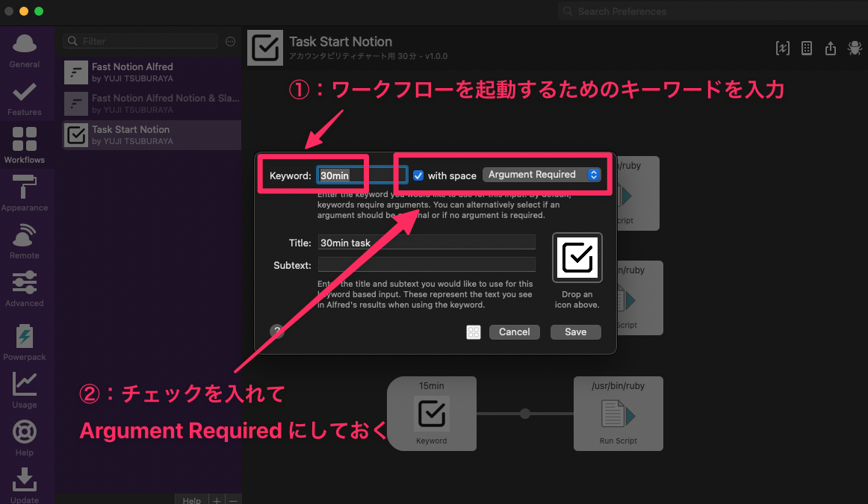Save the keyword settings
This screenshot has width=868, height=504.
pos(576,332)
